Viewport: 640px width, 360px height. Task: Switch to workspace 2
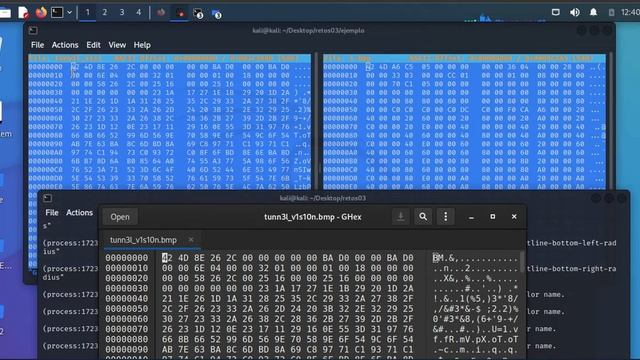click(x=104, y=13)
